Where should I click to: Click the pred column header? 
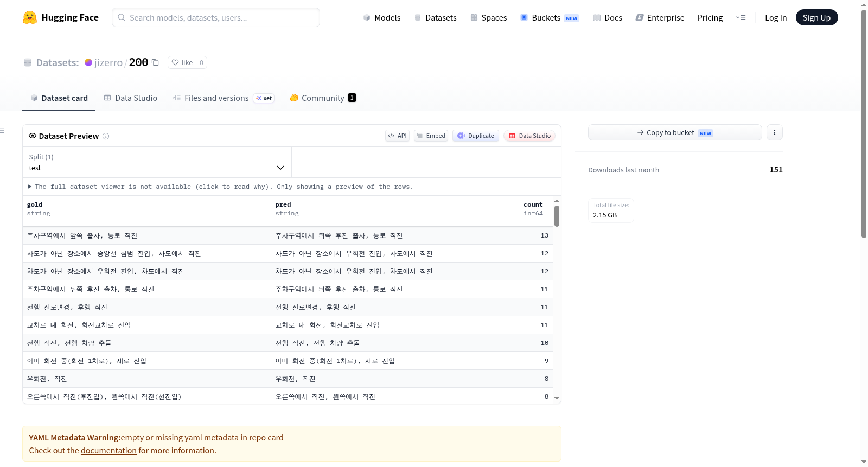click(395, 211)
